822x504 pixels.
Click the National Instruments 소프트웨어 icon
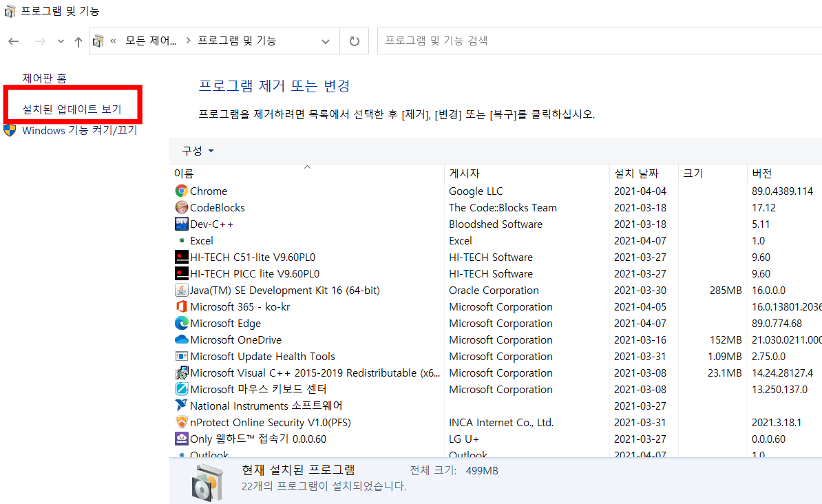coord(181,406)
